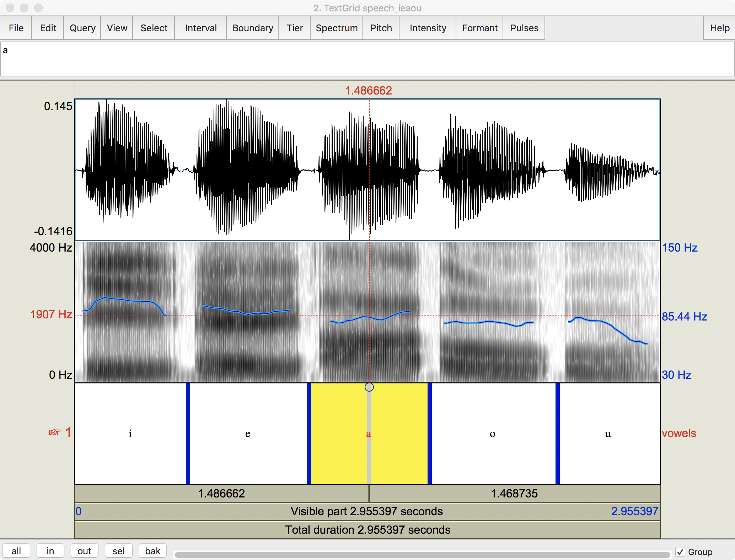
Task: Play the left segment bar 1.486662
Action: click(222, 494)
